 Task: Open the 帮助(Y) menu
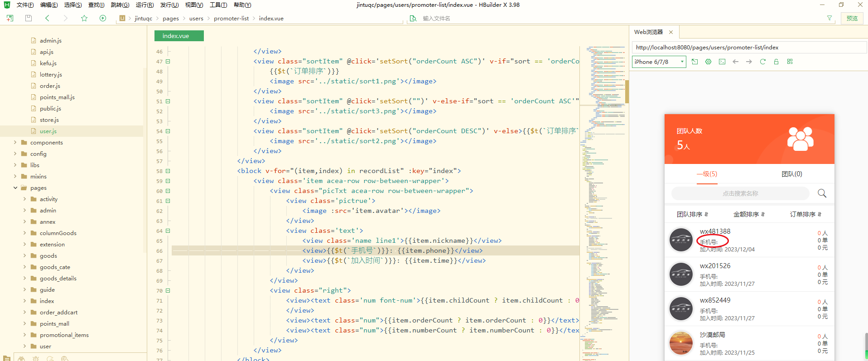pyautogui.click(x=242, y=5)
